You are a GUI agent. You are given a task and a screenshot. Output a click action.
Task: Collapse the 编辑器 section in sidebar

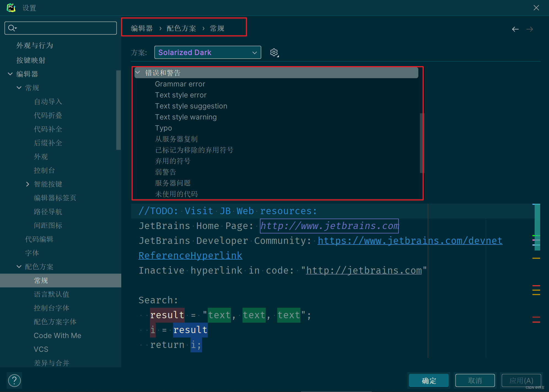click(10, 74)
